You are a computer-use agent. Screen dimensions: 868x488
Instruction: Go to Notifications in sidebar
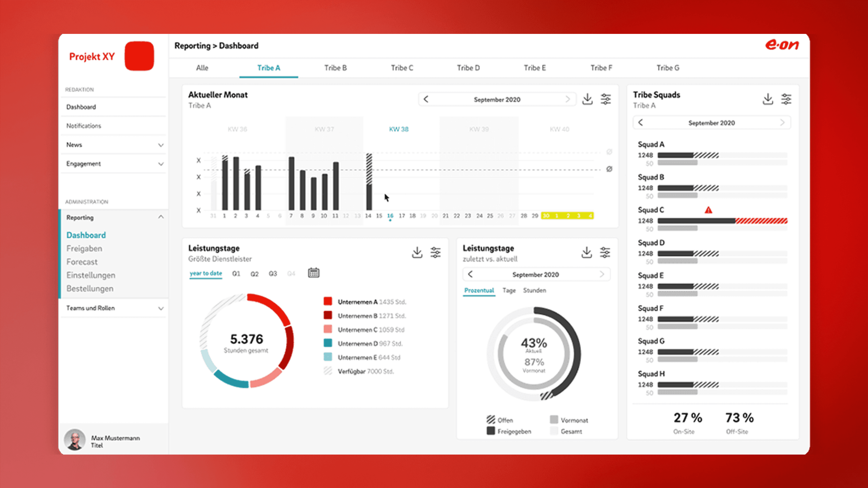pos(84,126)
